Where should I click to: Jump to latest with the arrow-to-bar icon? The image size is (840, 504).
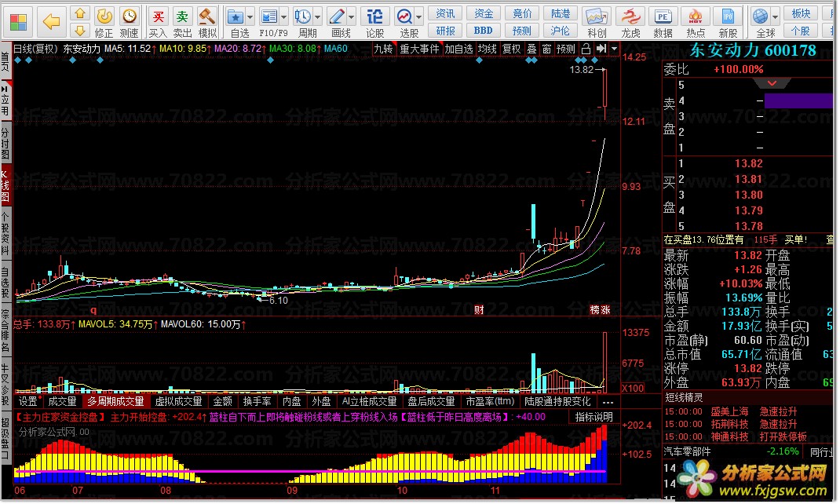point(601,49)
